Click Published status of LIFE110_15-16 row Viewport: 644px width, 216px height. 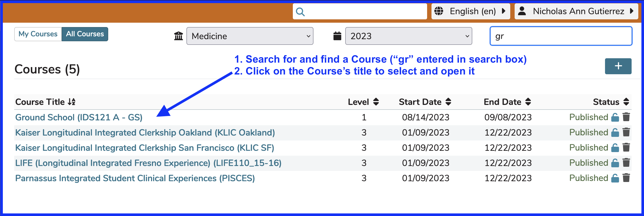589,163
